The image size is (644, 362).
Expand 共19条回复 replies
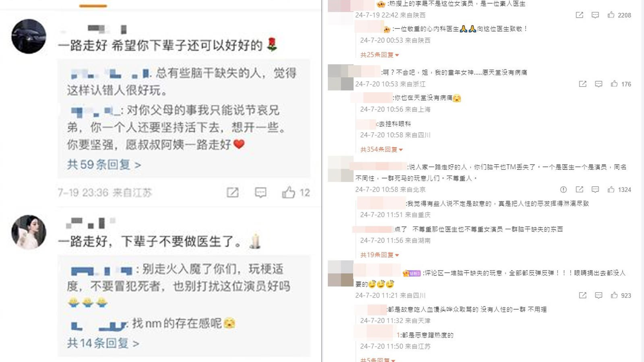(x=380, y=255)
